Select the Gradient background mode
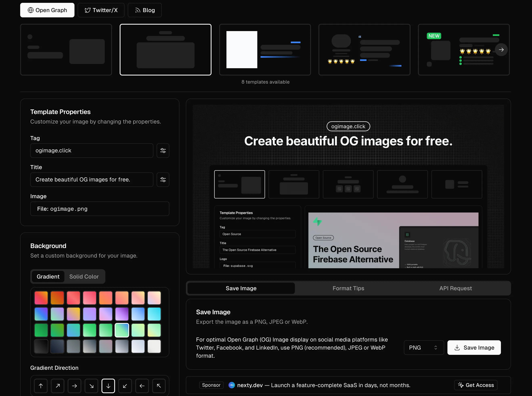The height and width of the screenshot is (396, 532). coord(48,276)
